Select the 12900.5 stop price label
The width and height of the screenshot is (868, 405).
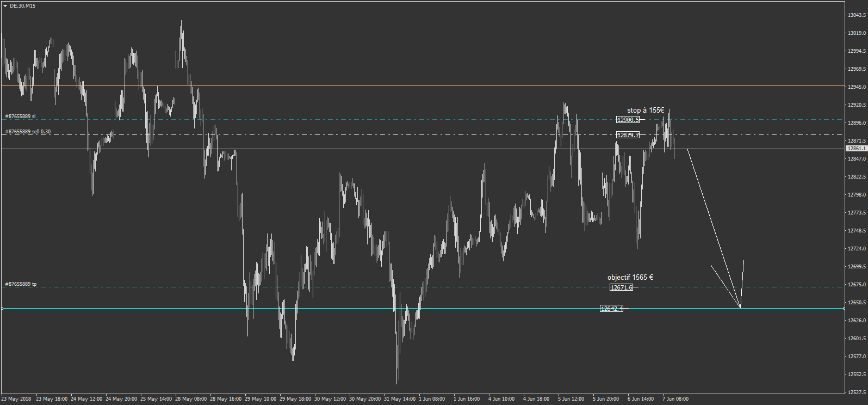[628, 120]
